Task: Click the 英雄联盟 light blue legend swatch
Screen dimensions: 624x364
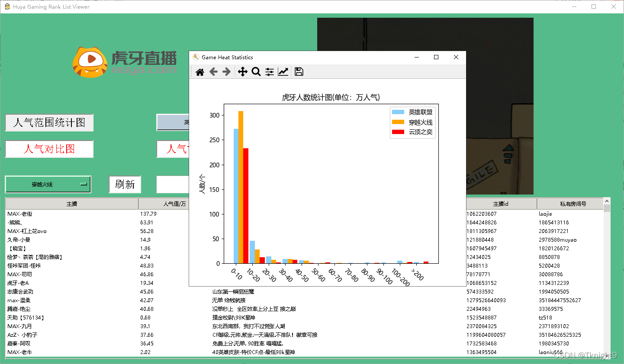Action: coord(398,112)
